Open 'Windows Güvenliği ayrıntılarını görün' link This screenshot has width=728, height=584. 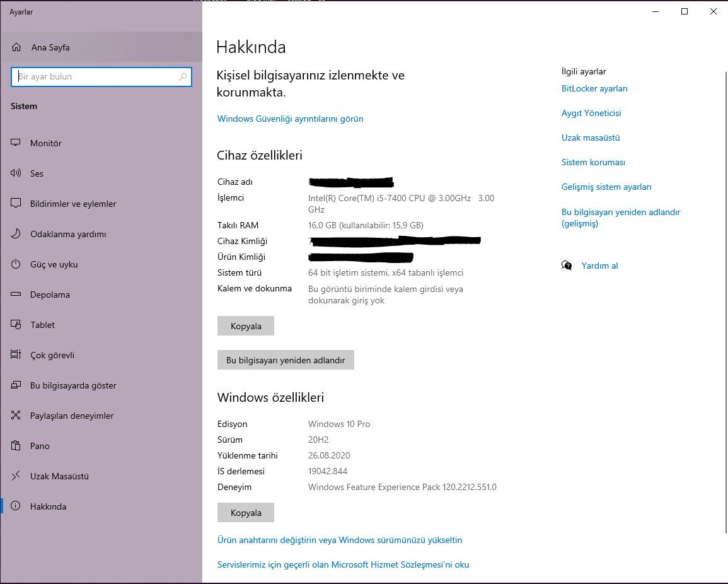[290, 119]
